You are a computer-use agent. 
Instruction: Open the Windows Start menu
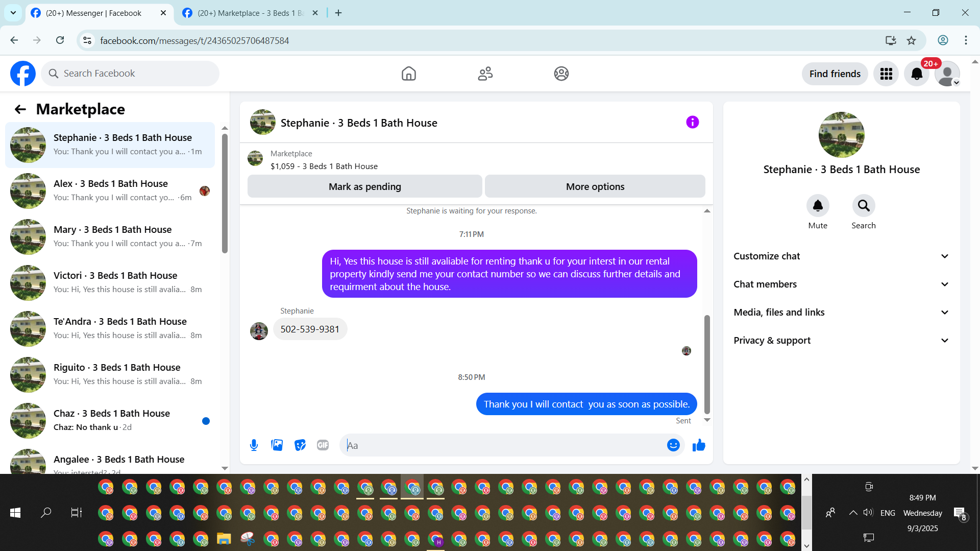tap(15, 512)
